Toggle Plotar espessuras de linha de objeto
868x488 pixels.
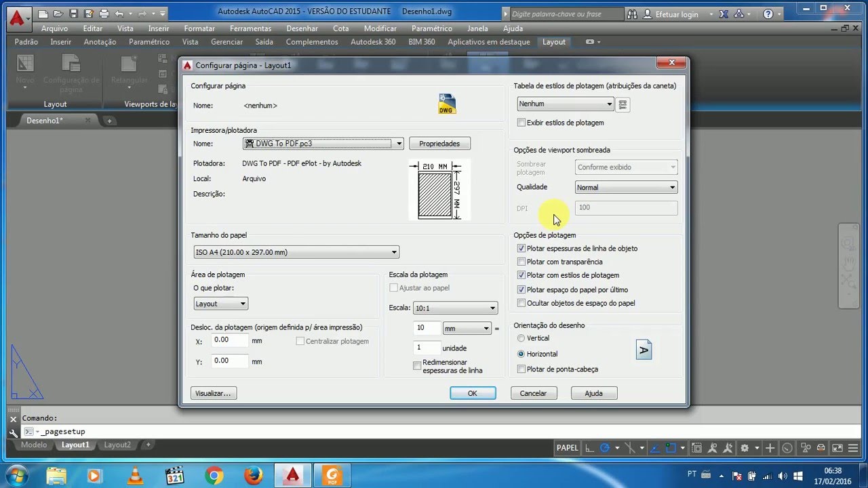(521, 249)
